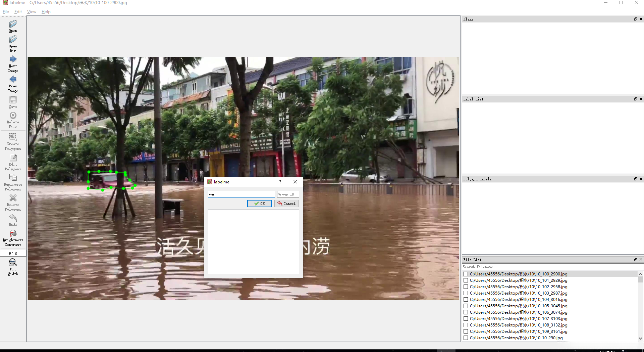Close the Polygon Labels panel
644x352 pixels.
tap(641, 179)
